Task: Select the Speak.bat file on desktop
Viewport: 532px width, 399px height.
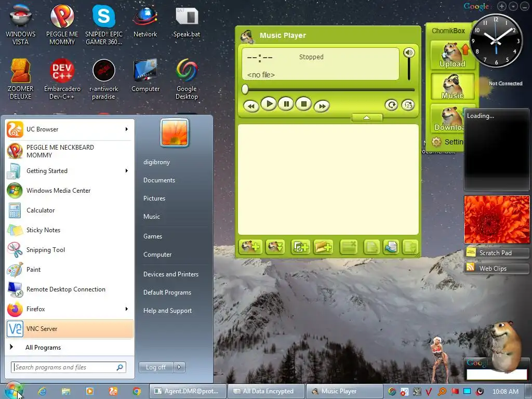Action: (187, 21)
